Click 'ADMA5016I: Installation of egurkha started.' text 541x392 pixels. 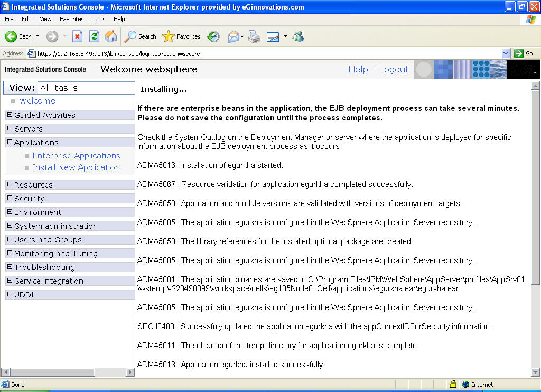[x=210, y=165]
